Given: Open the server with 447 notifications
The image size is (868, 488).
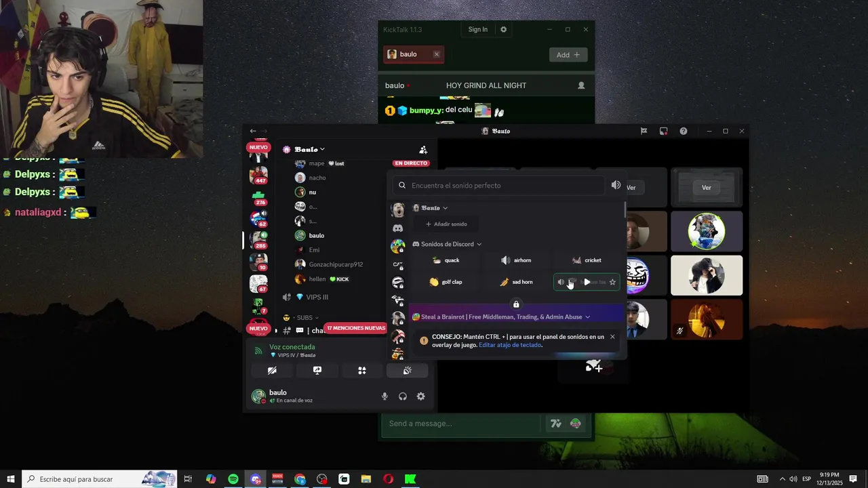Looking at the screenshot, I should (258, 175).
